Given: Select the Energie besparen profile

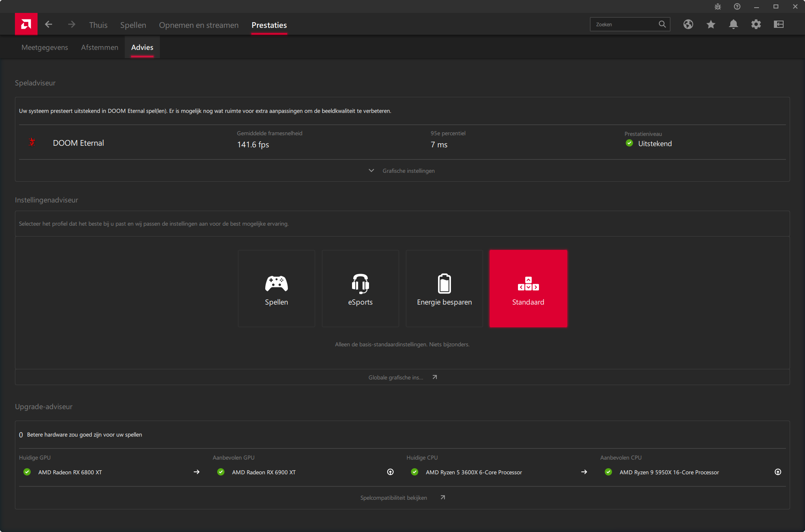Looking at the screenshot, I should pos(444,289).
